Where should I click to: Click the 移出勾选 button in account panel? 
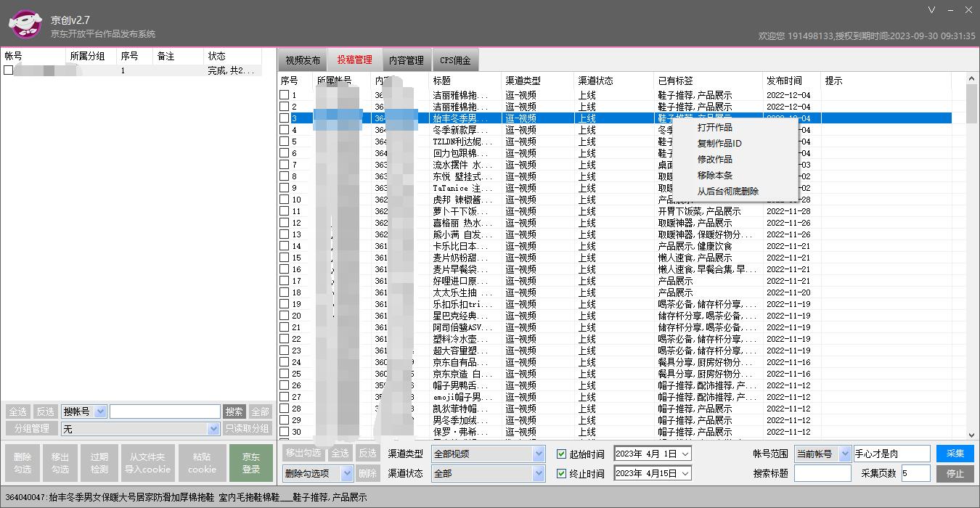coord(60,463)
